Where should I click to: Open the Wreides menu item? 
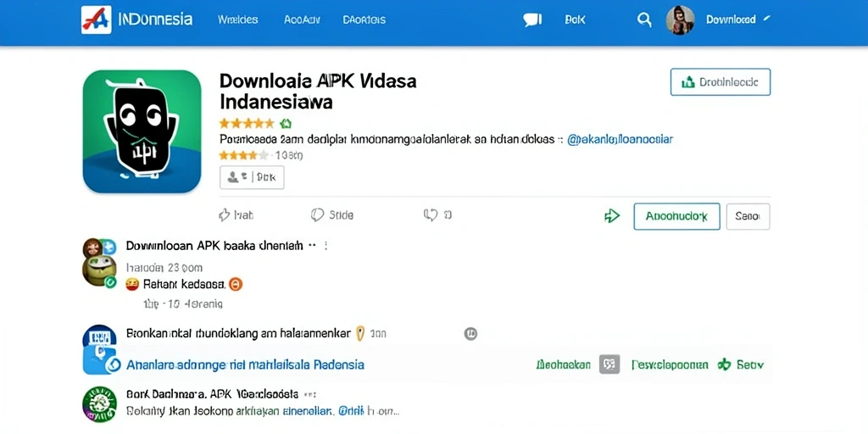pos(237,20)
